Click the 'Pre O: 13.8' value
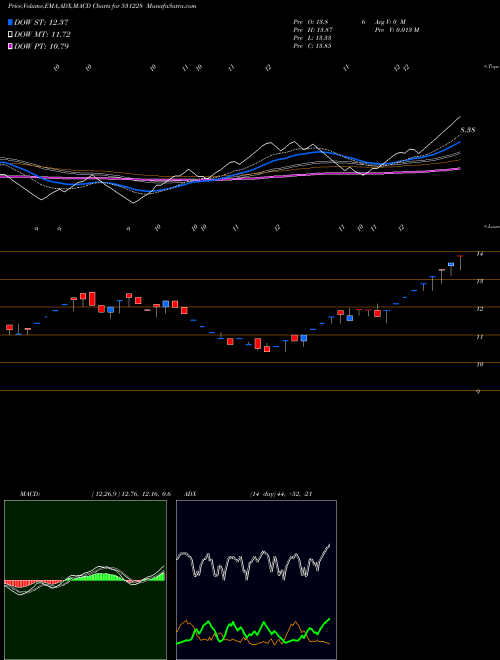 [x=311, y=22]
